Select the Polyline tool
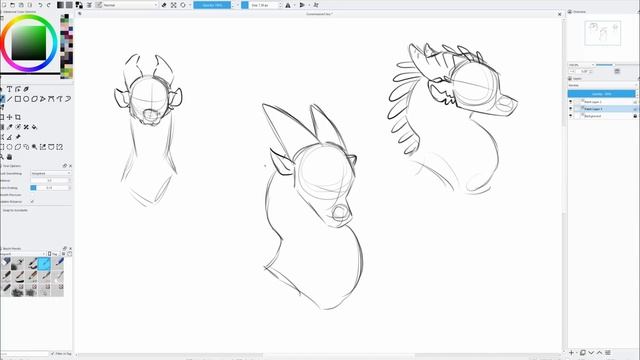Image resolution: width=640 pixels, height=360 pixels. click(x=42, y=99)
